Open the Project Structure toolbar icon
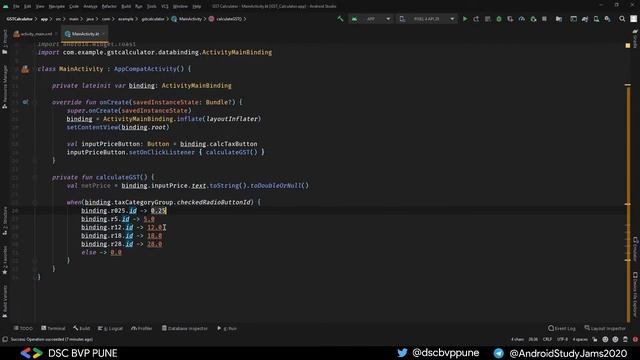 coord(559,19)
